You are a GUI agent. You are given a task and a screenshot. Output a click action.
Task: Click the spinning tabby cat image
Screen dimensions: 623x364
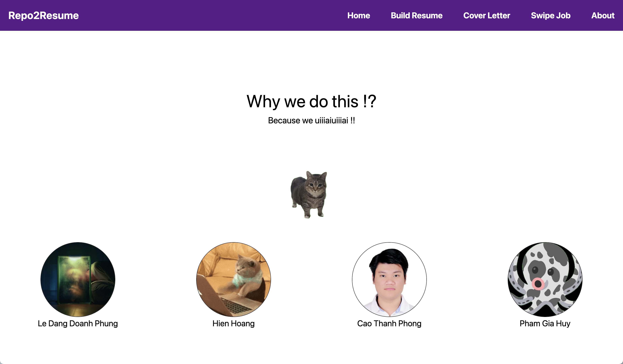click(x=309, y=194)
